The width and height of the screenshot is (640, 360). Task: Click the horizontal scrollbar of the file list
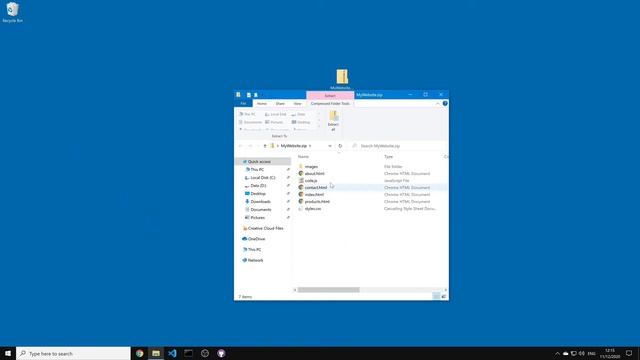pyautogui.click(x=329, y=290)
